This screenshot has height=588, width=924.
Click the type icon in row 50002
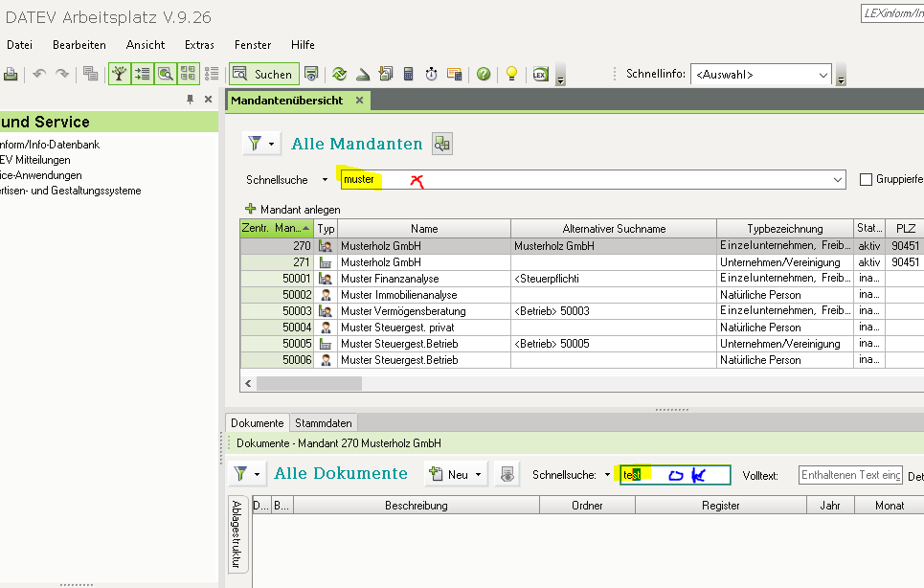click(x=326, y=295)
